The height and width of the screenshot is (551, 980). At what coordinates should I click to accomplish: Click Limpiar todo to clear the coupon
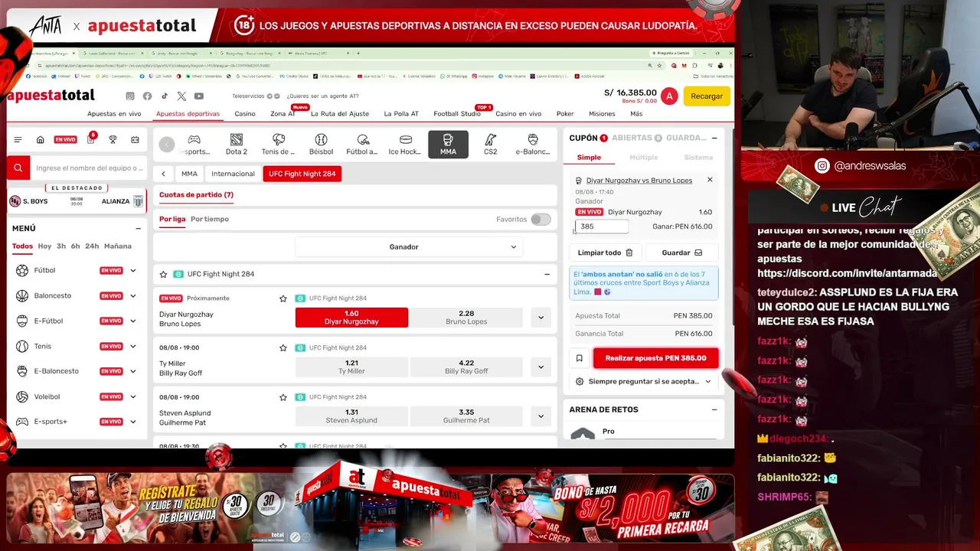click(605, 253)
